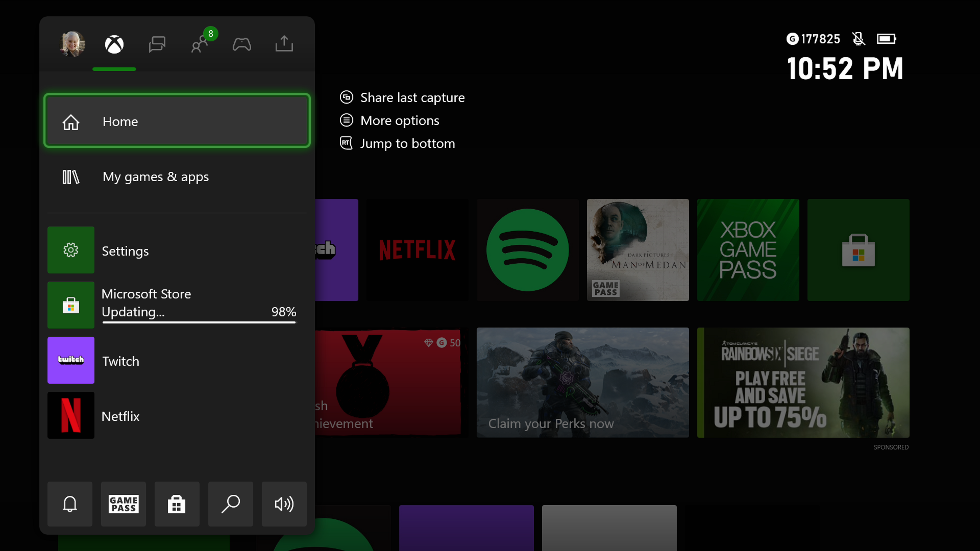Click the Settings gear icon tile
Screen dimensions: 980x551
click(71, 250)
